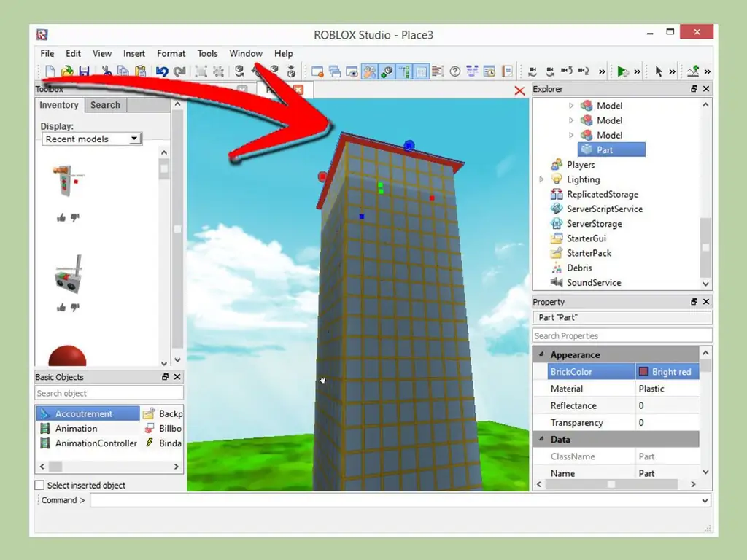The image size is (747, 560).
Task: Click the window with orange dot icon
Action: (317, 71)
